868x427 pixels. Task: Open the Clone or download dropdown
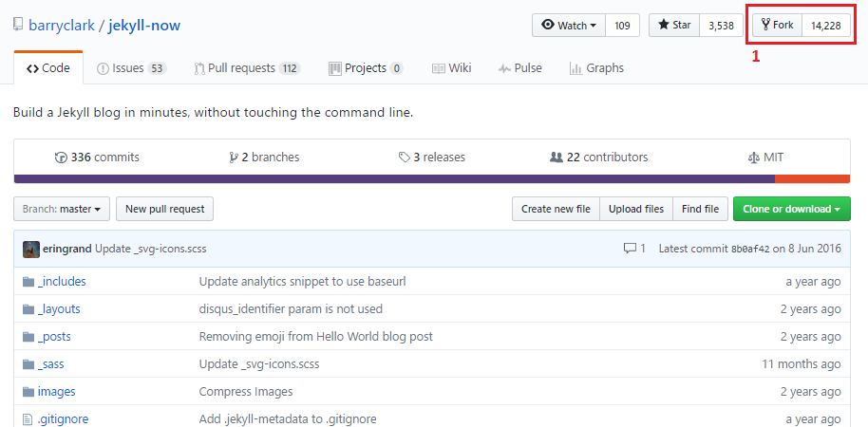coord(792,209)
